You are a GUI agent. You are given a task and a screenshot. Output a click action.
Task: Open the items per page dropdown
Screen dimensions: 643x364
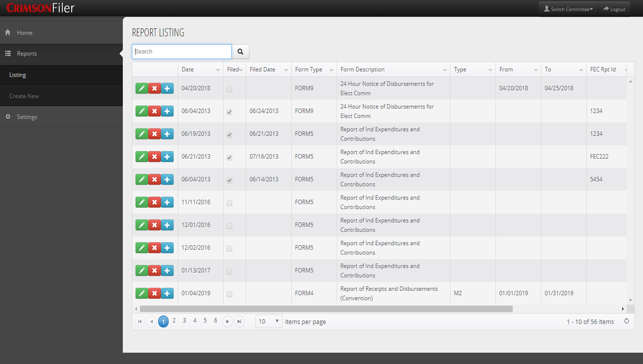269,321
